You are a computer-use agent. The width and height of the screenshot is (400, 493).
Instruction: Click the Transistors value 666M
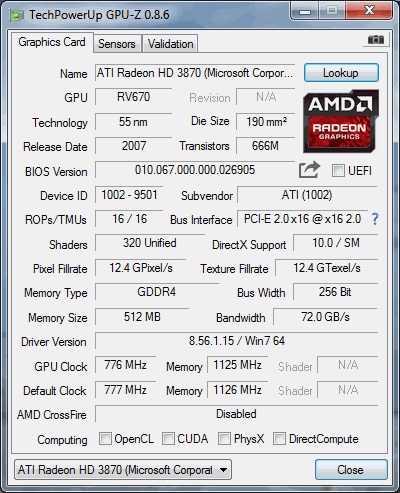point(266,146)
